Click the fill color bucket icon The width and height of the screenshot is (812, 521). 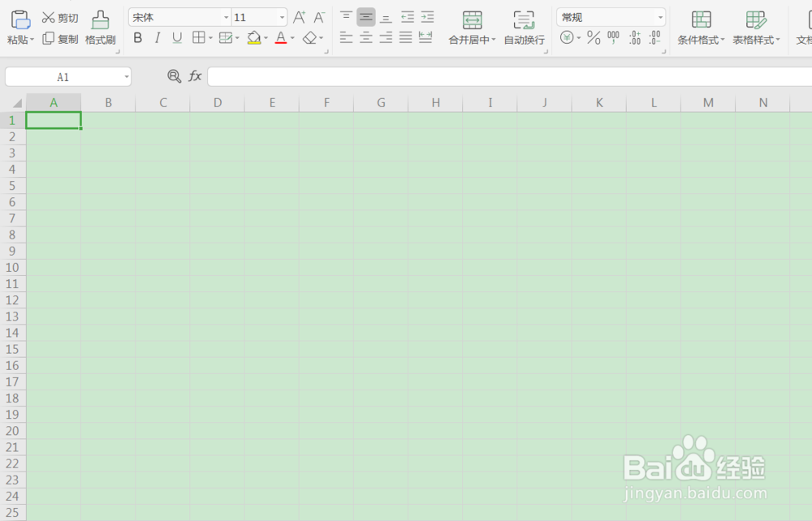tap(253, 38)
